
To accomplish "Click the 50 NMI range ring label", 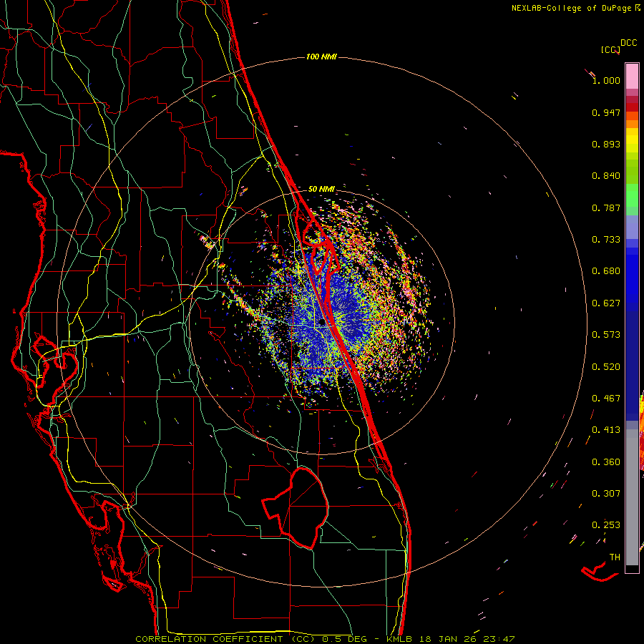I will tap(321, 189).
